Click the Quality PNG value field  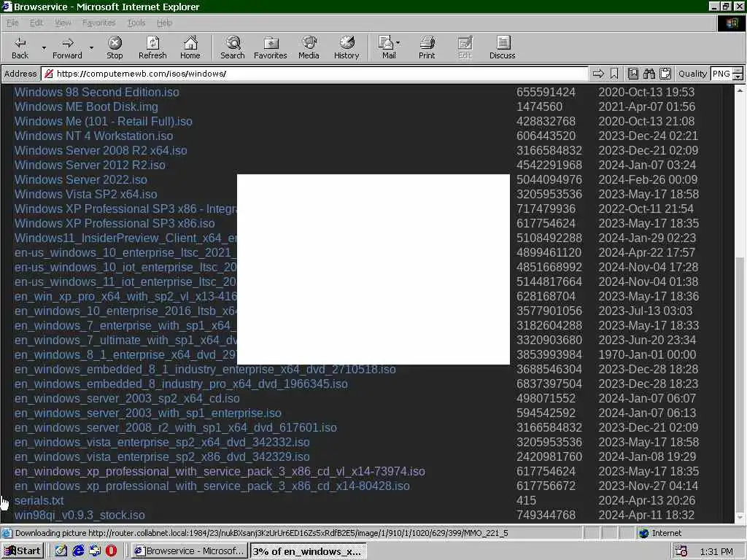[721, 74]
